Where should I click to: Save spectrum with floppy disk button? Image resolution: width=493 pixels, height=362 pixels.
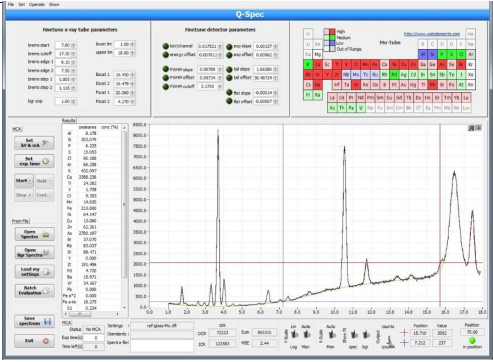[34, 321]
